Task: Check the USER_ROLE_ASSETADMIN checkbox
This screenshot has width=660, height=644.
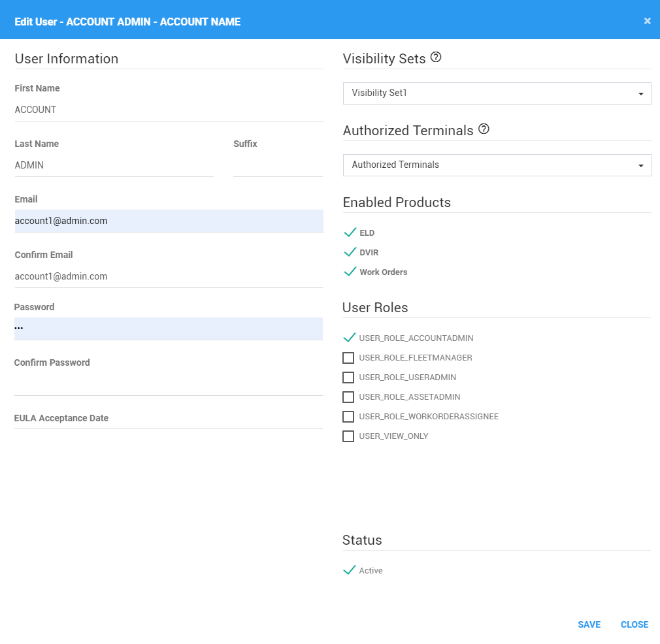Action: pos(348,397)
